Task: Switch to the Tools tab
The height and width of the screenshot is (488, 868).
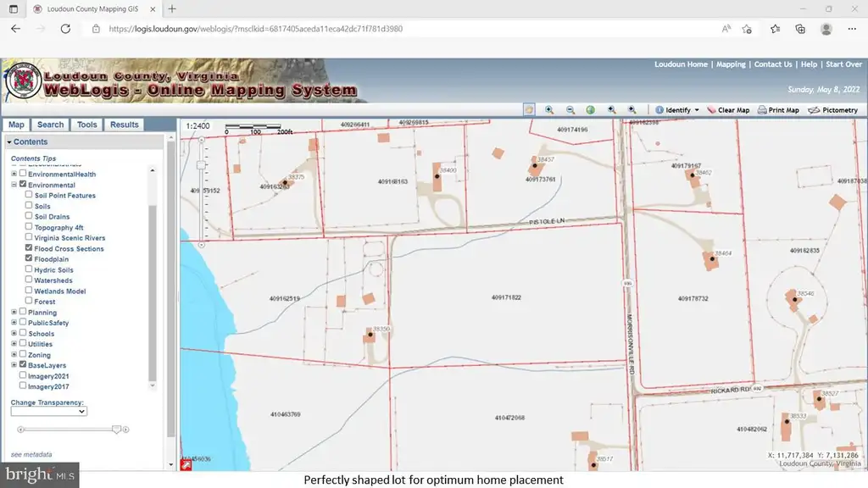Action: 87,125
